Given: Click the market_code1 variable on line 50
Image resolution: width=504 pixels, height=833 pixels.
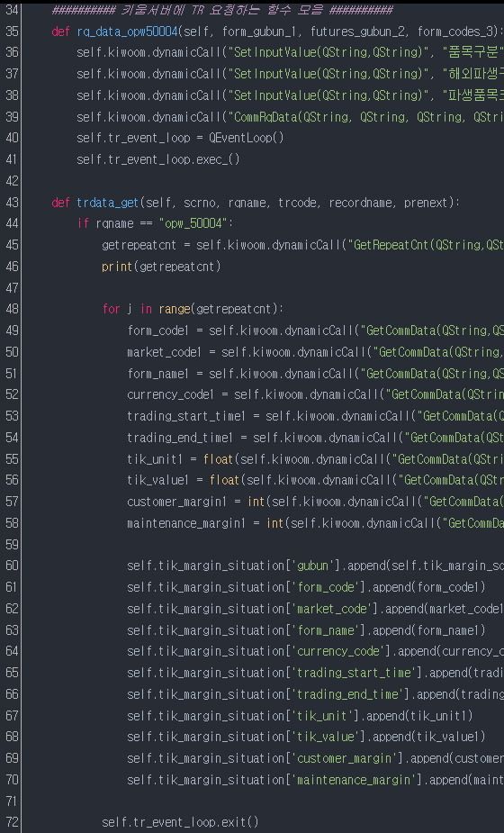Looking at the screenshot, I should click(x=164, y=352).
